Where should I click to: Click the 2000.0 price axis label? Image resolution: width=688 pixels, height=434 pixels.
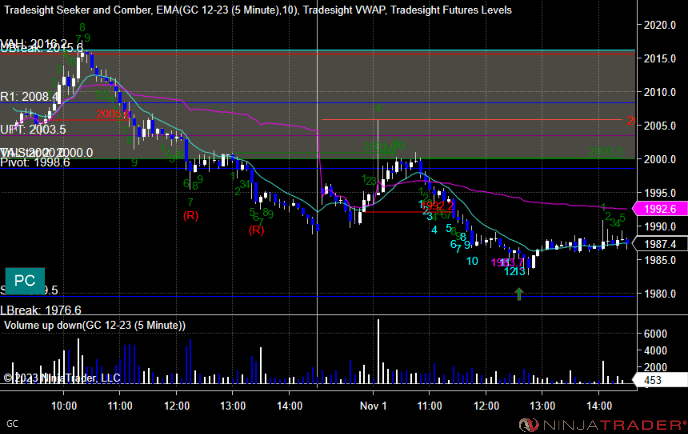(x=659, y=159)
